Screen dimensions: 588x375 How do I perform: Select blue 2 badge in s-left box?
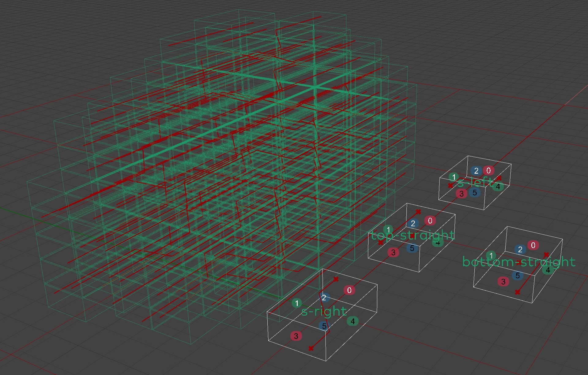476,171
